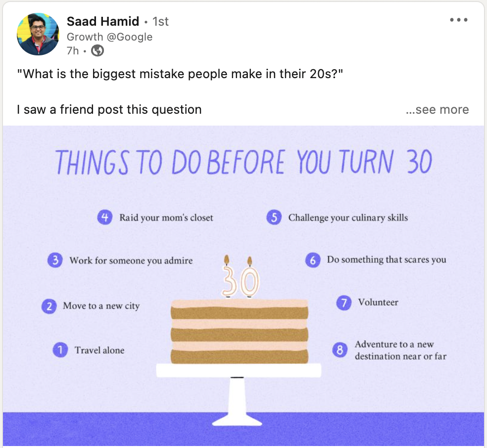
Task: Click the 1st connection degree badge
Action: pos(160,22)
